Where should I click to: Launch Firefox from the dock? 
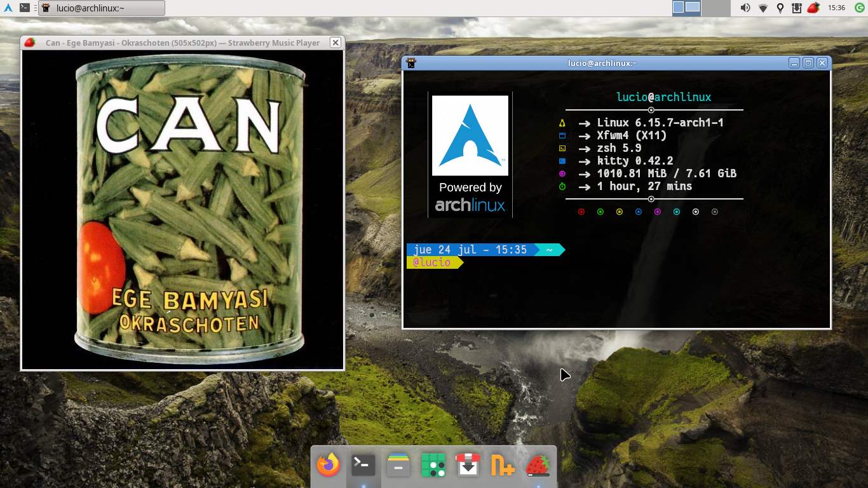pyautogui.click(x=329, y=465)
